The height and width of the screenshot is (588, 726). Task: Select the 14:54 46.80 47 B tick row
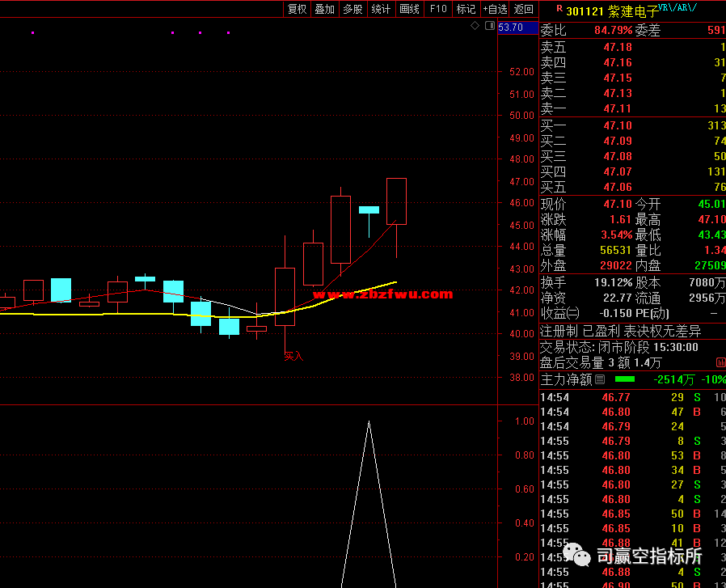tap(632, 412)
